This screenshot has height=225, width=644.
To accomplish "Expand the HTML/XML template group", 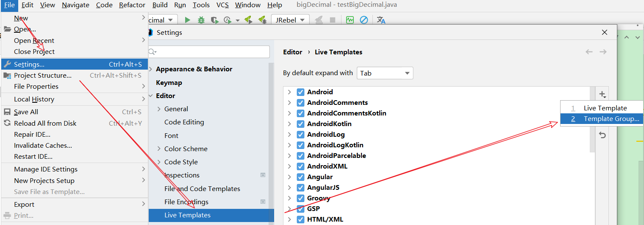I will pos(289,219).
